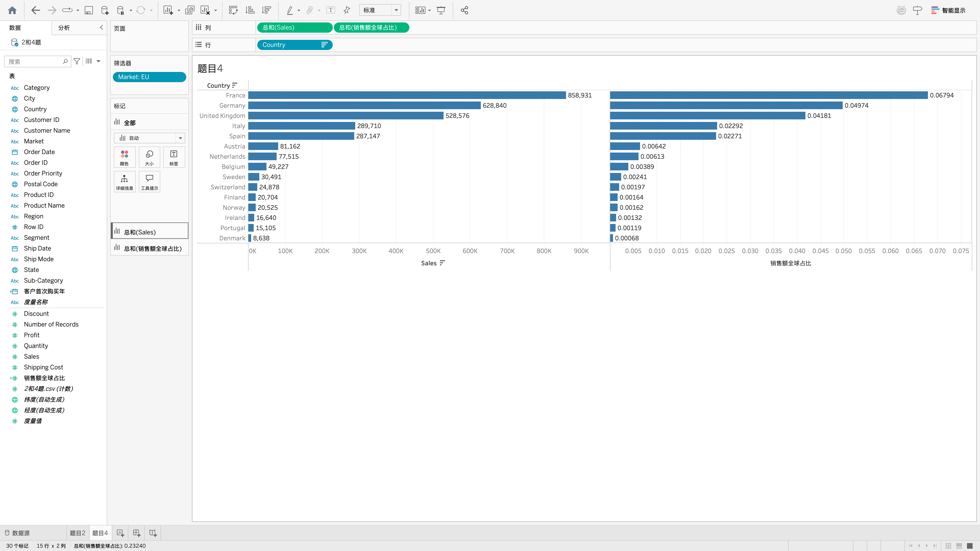Click the filter fields funnel icon
The image size is (980, 551).
tap(77, 61)
